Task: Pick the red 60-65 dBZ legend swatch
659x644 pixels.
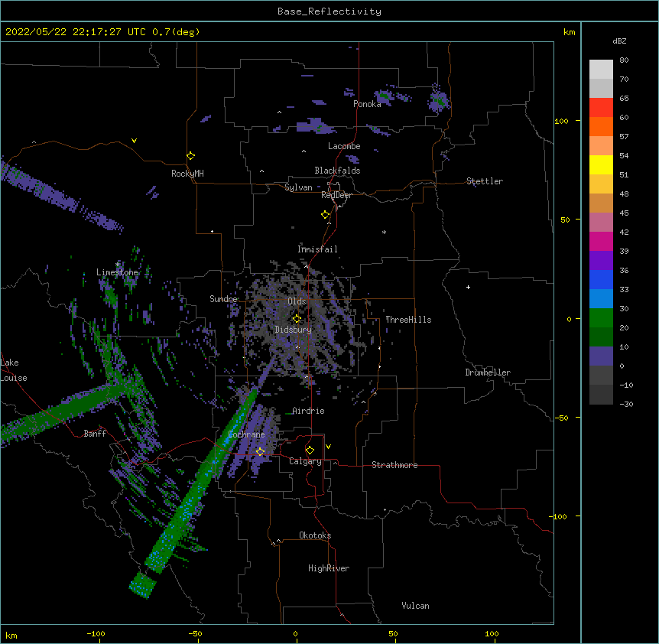Action: tap(601, 107)
